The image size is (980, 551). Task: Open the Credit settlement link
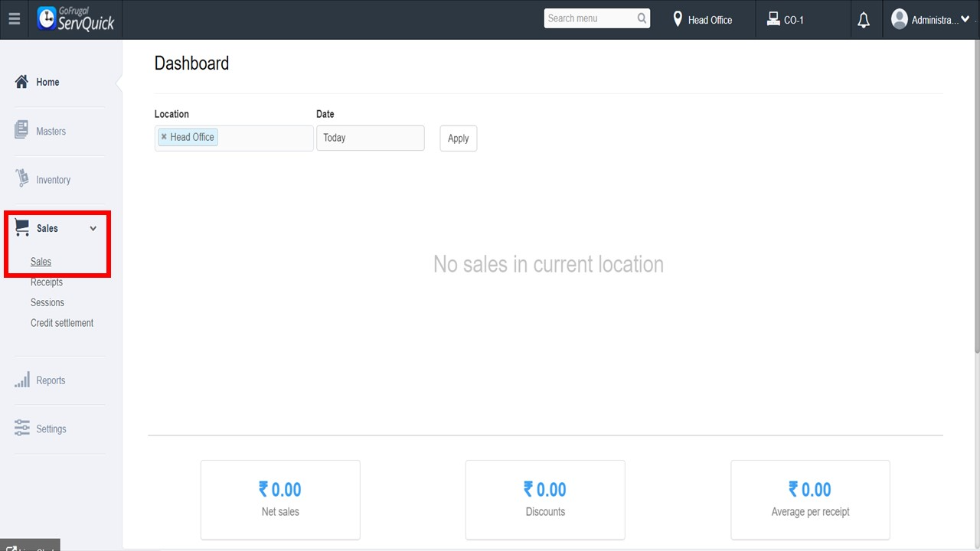pos(62,323)
